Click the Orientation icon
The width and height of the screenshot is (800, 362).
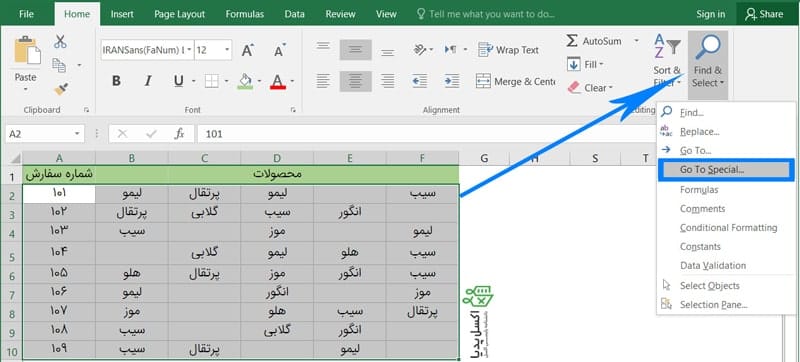tap(420, 50)
